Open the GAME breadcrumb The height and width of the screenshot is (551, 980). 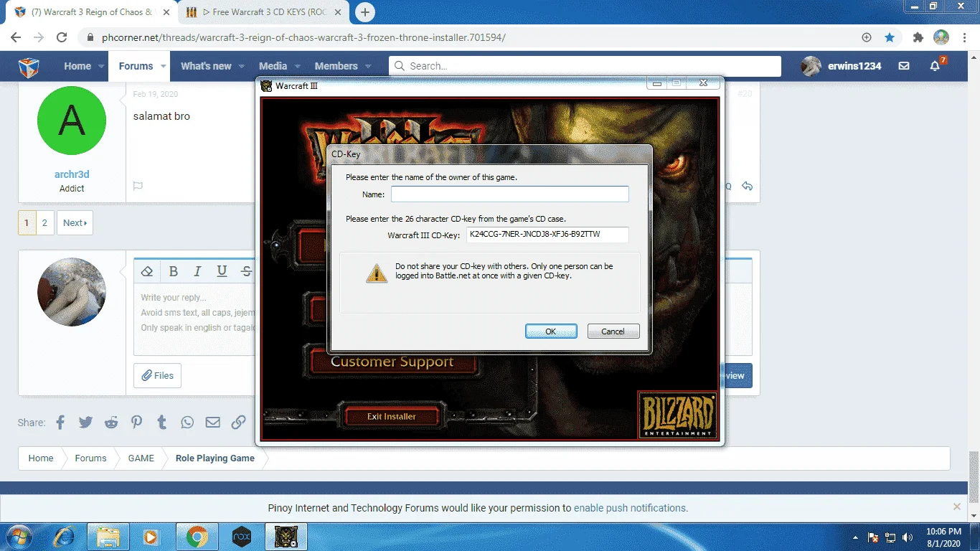pos(141,458)
